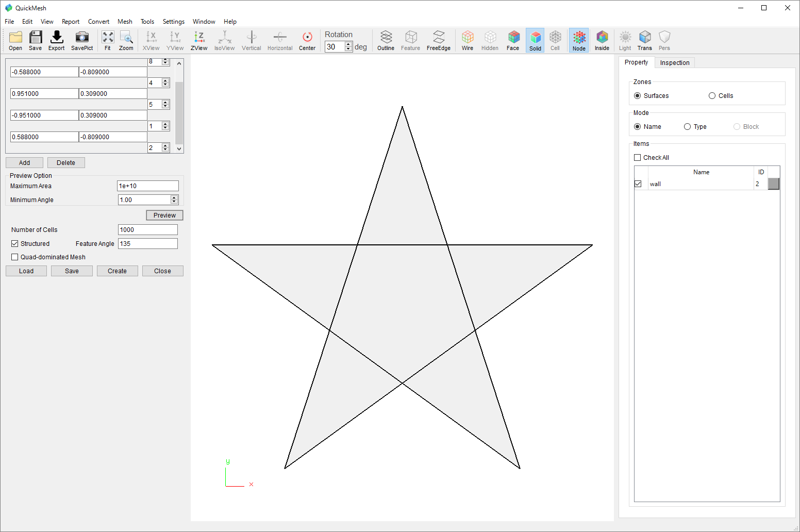Click the Export download icon
800x532 pixels.
[x=57, y=40]
